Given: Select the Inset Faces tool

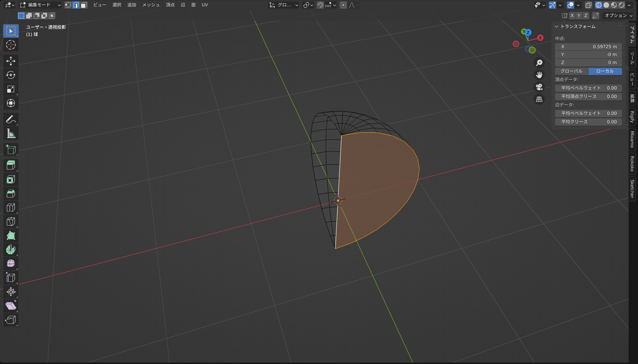Looking at the screenshot, I should point(11,180).
